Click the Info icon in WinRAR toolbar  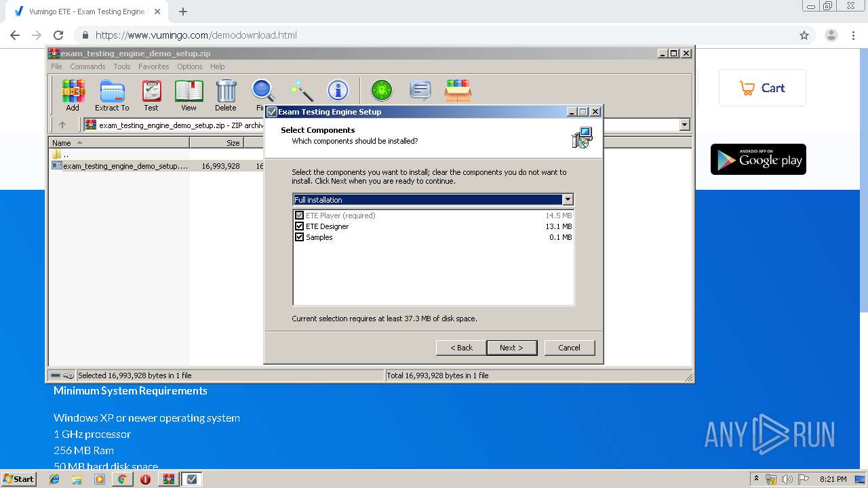click(x=338, y=91)
